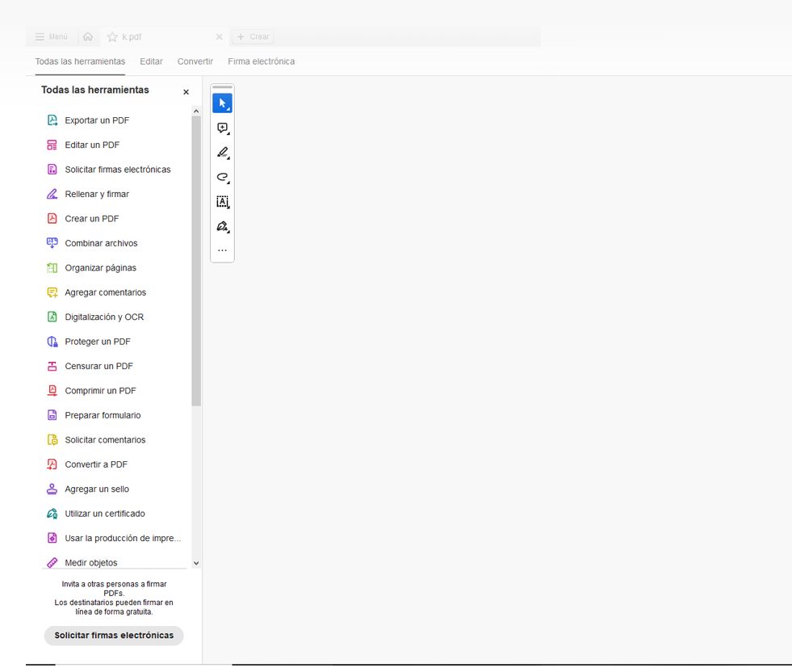The height and width of the screenshot is (672, 792).
Task: Click the Exportar un PDF icon
Action: point(52,120)
